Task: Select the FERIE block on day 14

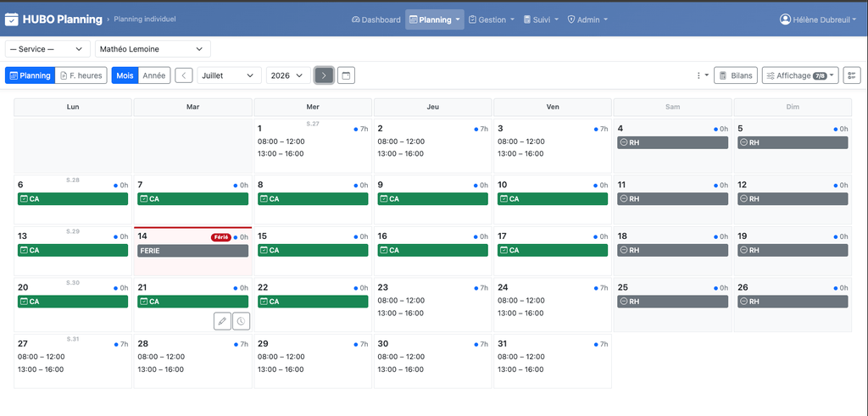Action: click(x=192, y=251)
